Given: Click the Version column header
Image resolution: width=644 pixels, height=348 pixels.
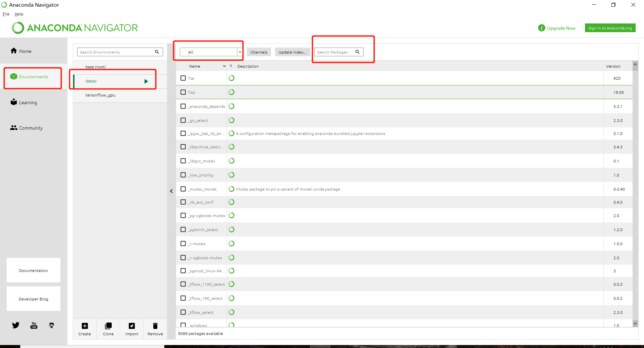Looking at the screenshot, I should [x=613, y=66].
